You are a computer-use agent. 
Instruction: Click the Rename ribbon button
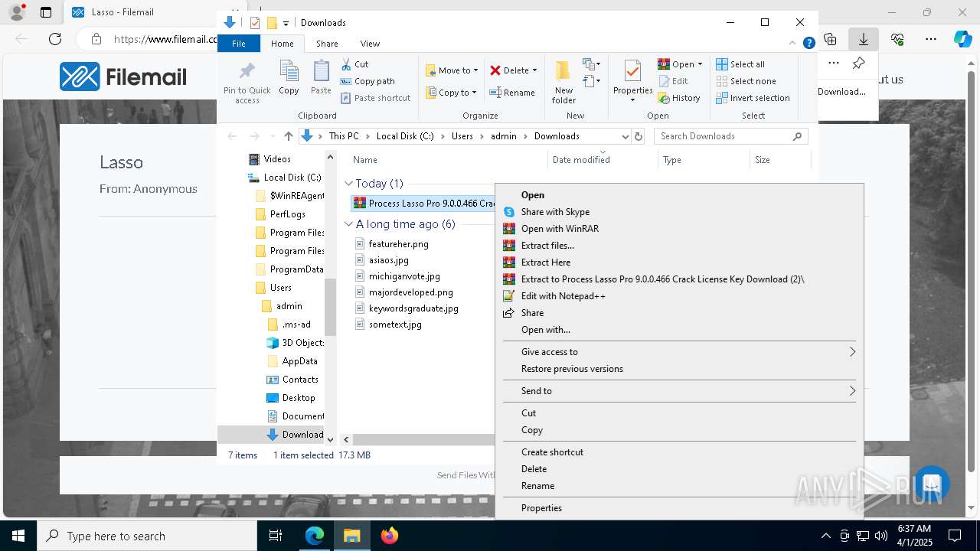(x=512, y=93)
